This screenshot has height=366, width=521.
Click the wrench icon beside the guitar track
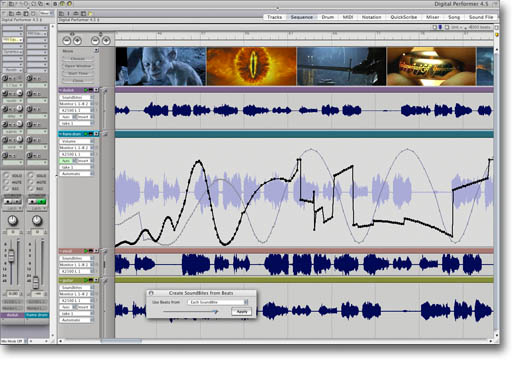pos(105,281)
